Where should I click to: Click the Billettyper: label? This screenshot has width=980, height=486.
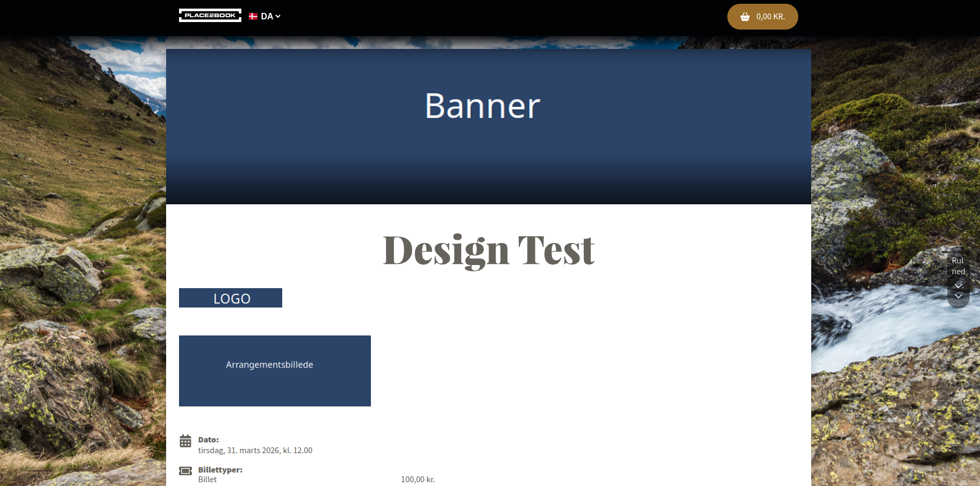click(x=220, y=470)
